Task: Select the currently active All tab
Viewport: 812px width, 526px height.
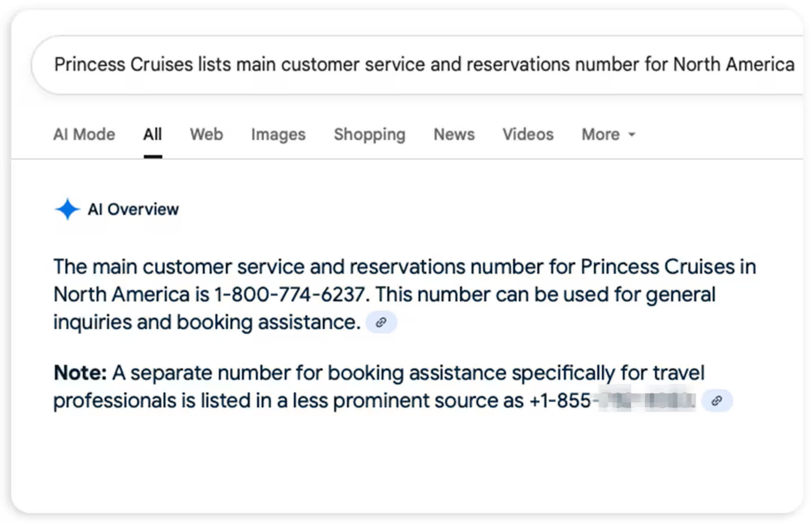Action: pos(153,134)
